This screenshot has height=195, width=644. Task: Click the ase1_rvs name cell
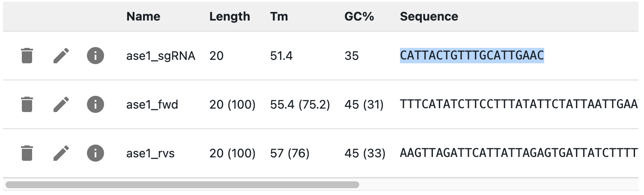point(150,153)
